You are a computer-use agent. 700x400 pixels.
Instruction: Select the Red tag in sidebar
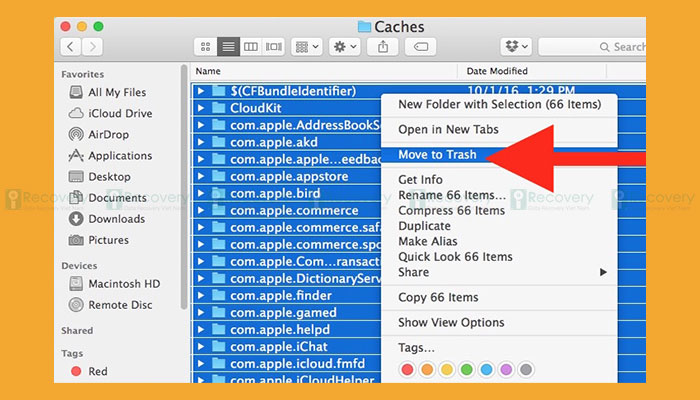(89, 371)
